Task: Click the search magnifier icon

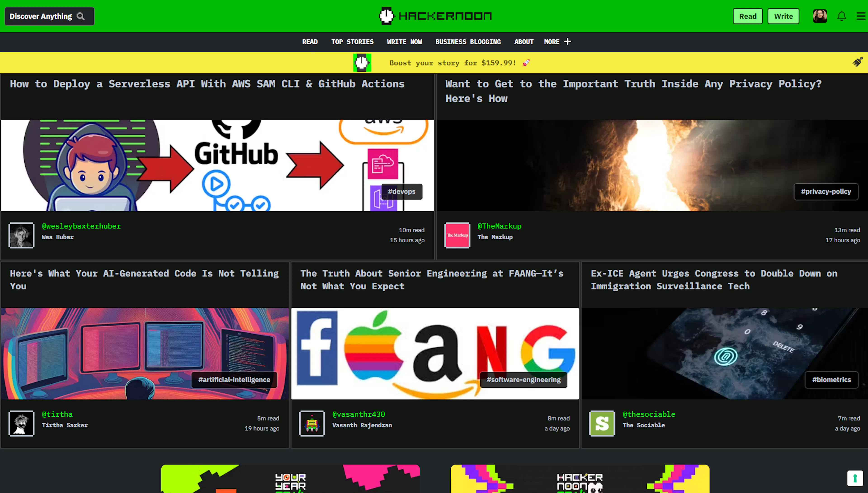Action: tap(80, 16)
